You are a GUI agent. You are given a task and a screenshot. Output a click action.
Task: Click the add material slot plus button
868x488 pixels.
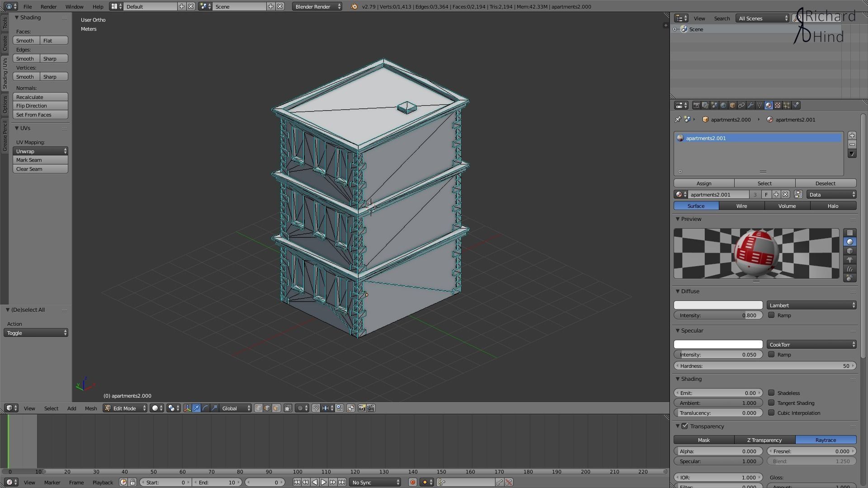pyautogui.click(x=852, y=136)
